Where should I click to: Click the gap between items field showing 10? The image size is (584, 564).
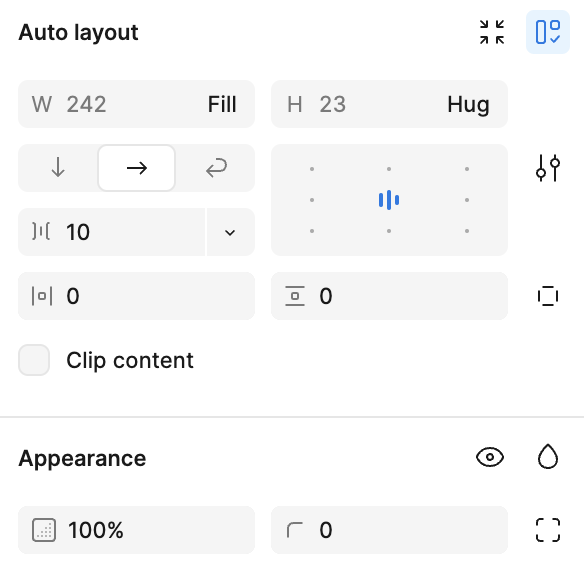(111, 232)
